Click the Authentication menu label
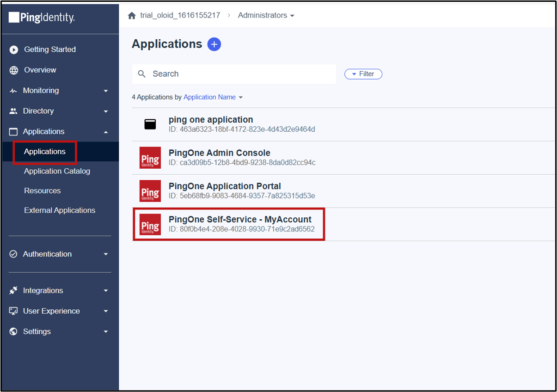Screen dimensions: 557x392 click(x=47, y=254)
